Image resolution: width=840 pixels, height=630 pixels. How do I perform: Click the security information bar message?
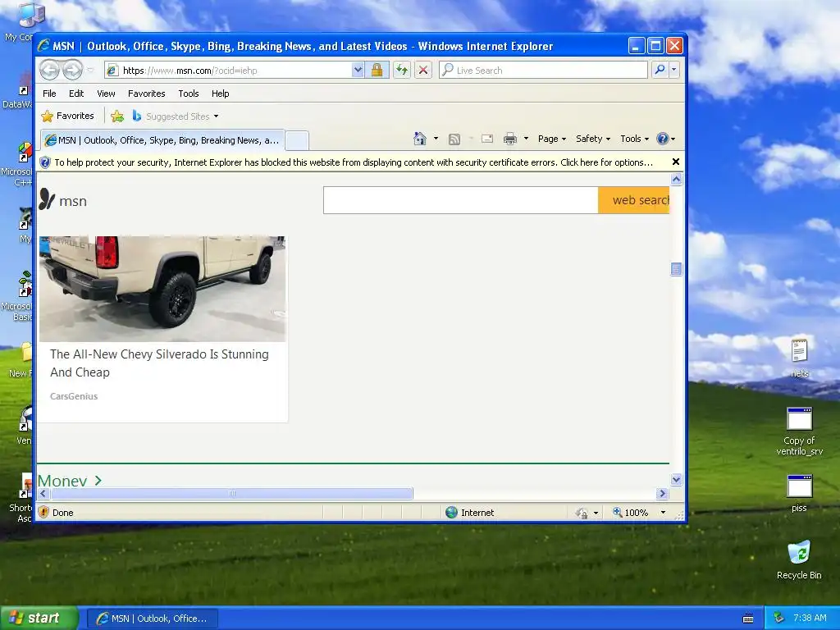(354, 162)
